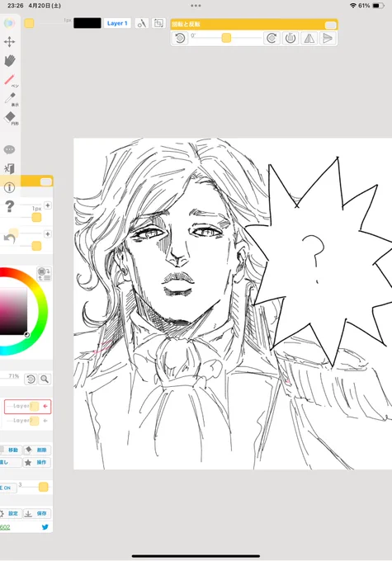Open the info circle icon

[x=9, y=187]
